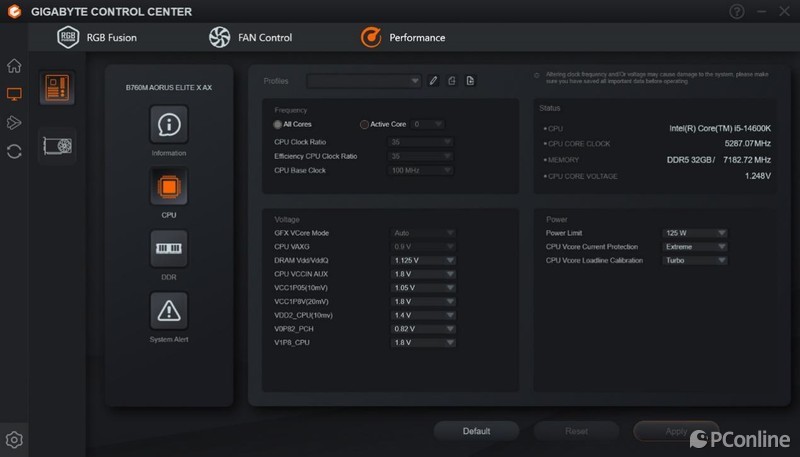
Task: Open the update refresh sidebar icon
Action: (x=14, y=151)
